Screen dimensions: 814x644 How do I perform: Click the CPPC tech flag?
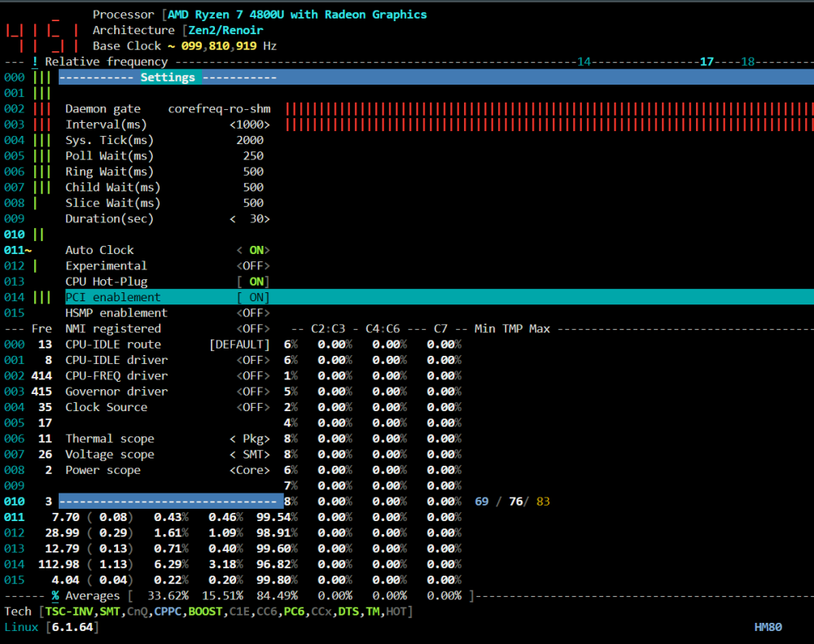point(168,611)
